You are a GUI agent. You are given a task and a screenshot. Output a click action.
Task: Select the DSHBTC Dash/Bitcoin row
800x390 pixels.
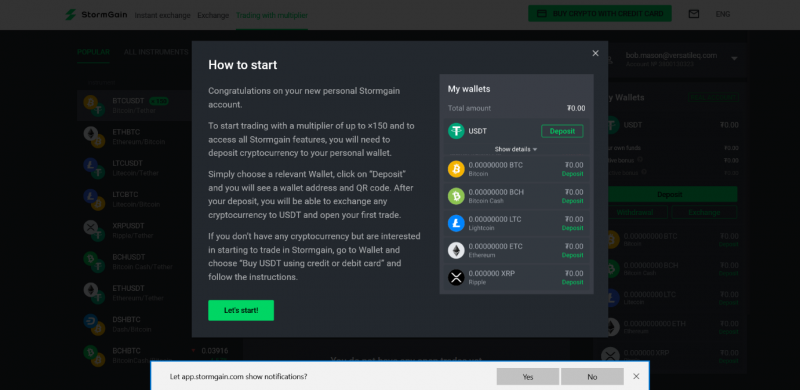pyautogui.click(x=135, y=324)
